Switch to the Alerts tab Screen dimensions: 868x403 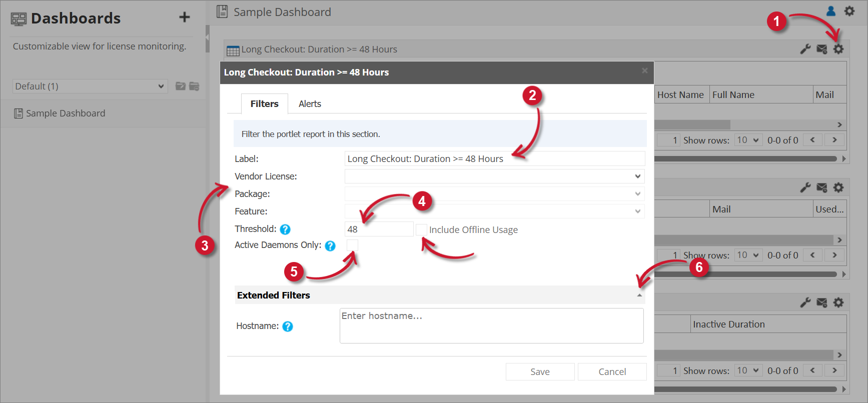(x=310, y=103)
